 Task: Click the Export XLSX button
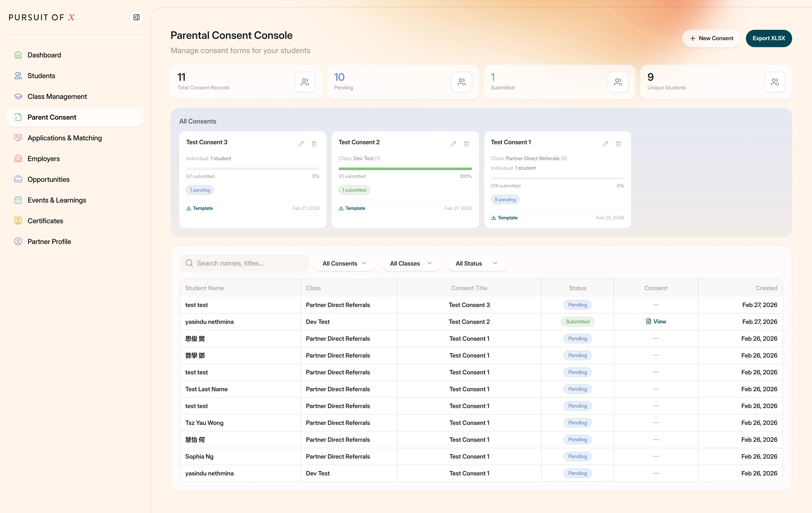(769, 38)
